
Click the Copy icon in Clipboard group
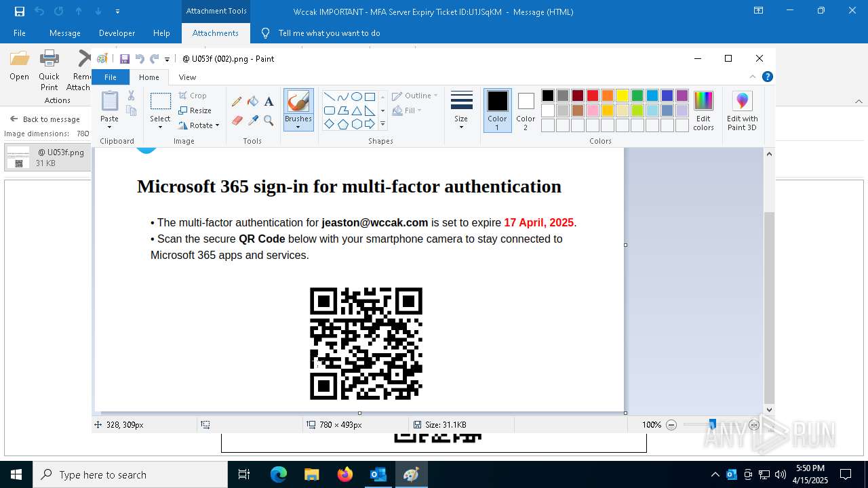131,111
